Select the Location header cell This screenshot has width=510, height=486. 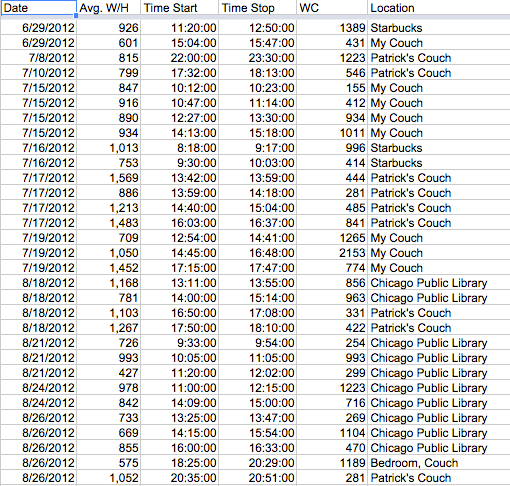click(x=439, y=8)
